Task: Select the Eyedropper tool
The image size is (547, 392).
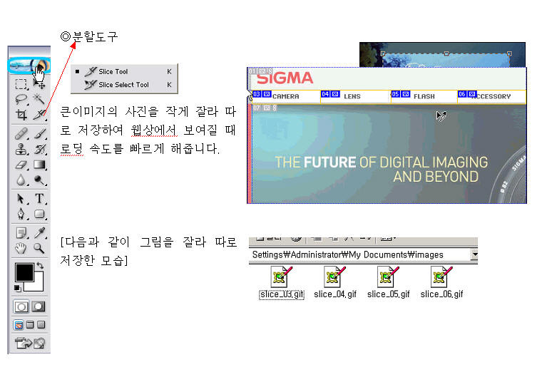Action: coord(39,232)
